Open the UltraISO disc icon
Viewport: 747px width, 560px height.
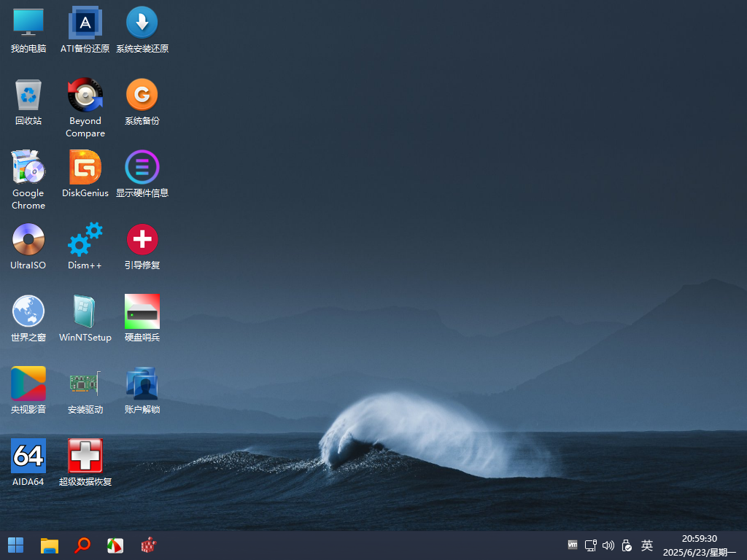[28, 240]
